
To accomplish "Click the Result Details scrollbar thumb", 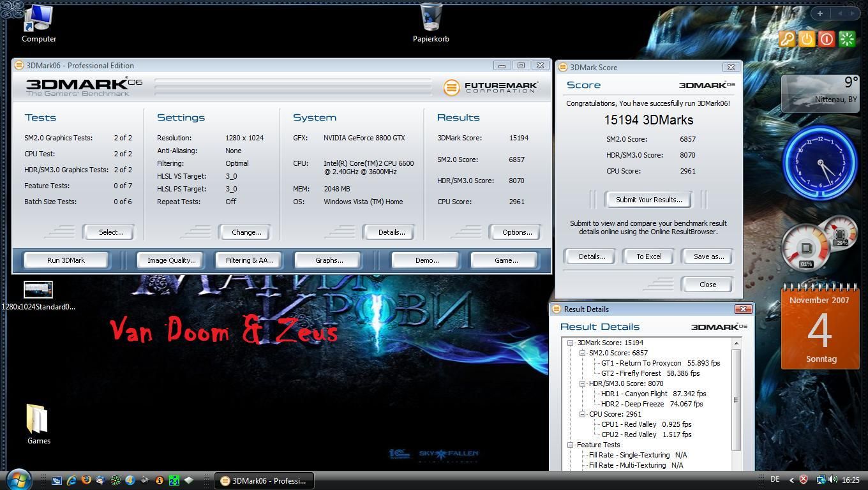I will pyautogui.click(x=736, y=400).
